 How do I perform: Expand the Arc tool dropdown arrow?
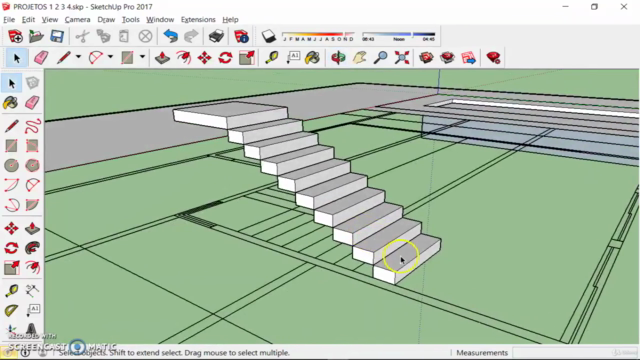[110, 57]
